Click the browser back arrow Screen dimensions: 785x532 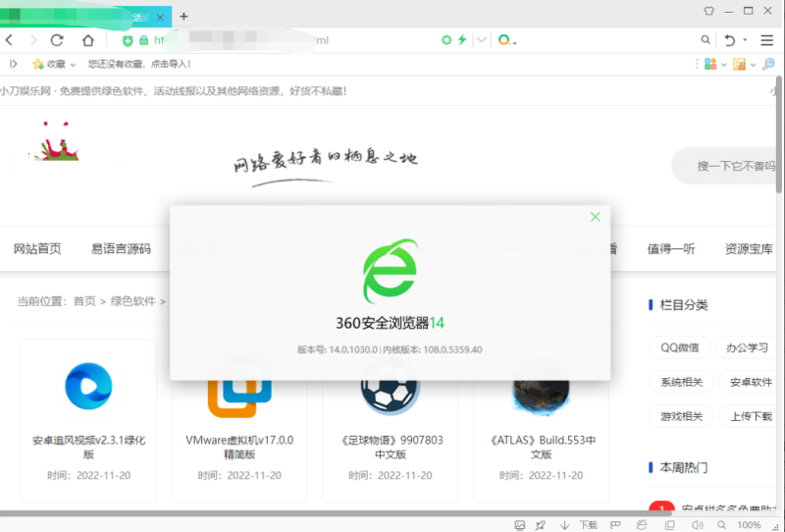(x=10, y=40)
